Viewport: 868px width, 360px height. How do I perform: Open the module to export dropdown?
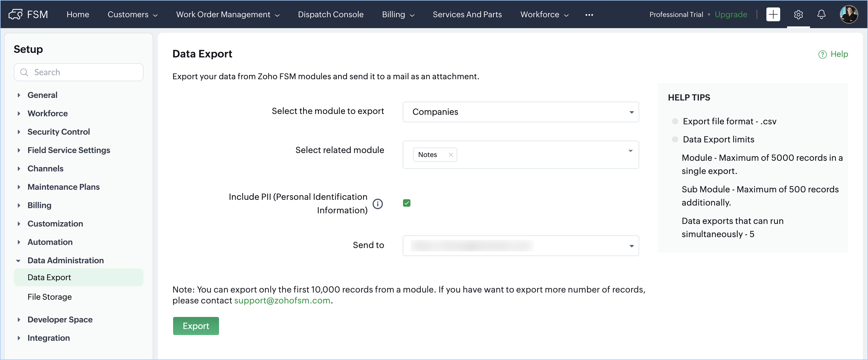click(520, 112)
